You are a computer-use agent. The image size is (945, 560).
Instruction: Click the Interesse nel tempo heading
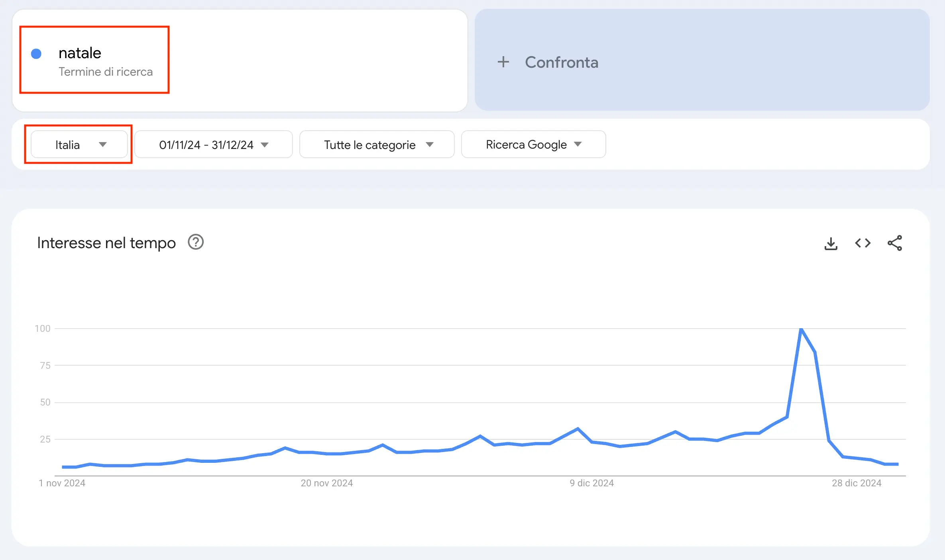[106, 243]
